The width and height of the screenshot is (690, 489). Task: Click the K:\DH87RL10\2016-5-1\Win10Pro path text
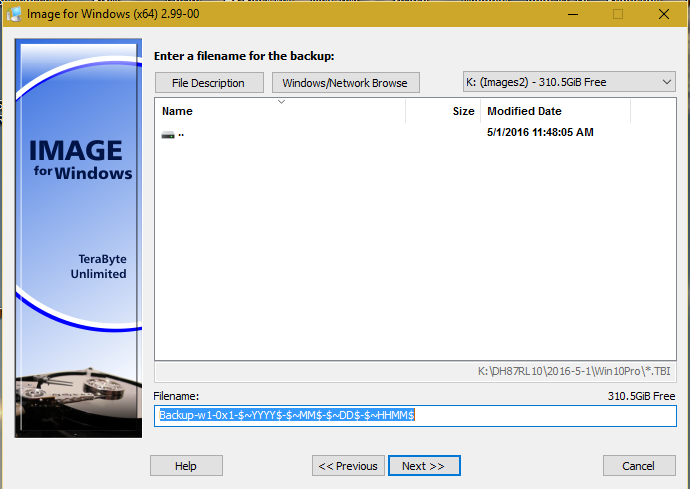pyautogui.click(x=574, y=371)
